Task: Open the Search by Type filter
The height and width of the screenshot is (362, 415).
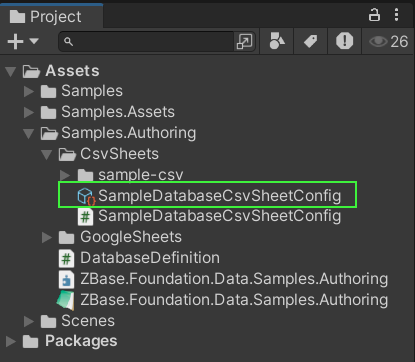Action: tap(277, 41)
